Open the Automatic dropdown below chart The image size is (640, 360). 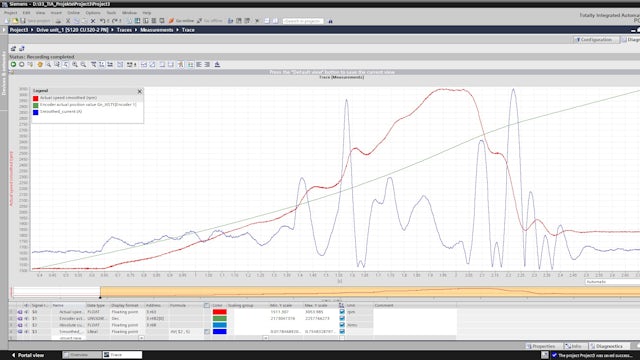coord(612,282)
